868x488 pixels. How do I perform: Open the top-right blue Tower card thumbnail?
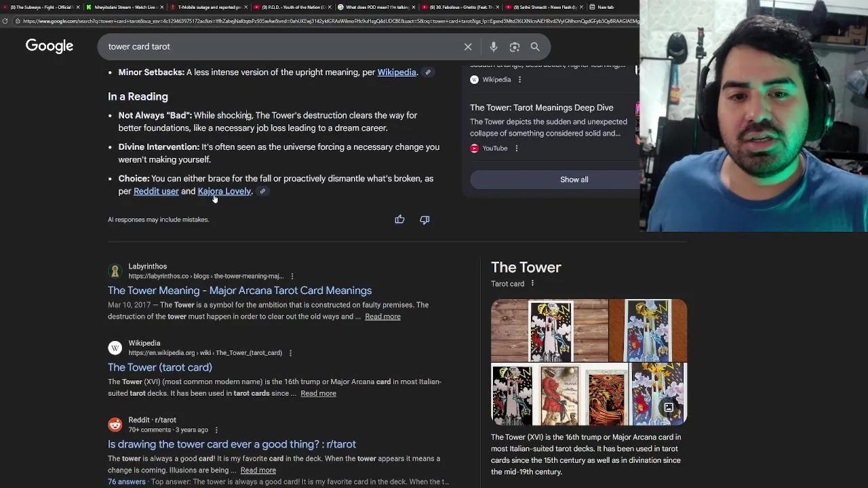648,331
